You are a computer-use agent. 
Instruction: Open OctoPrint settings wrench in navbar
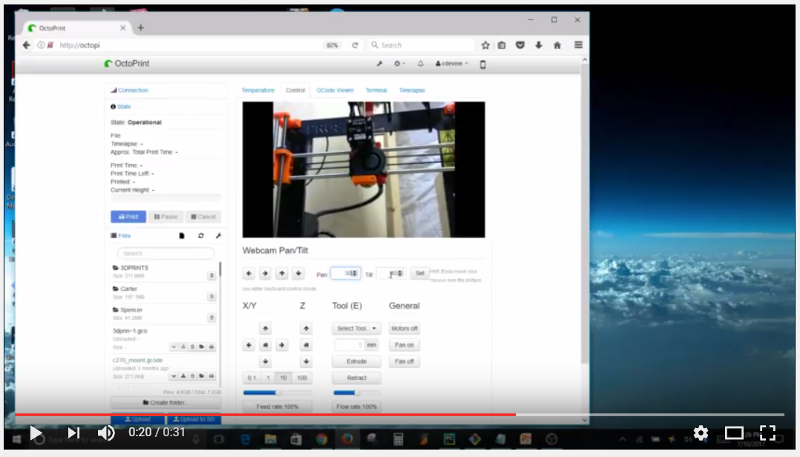pos(380,64)
